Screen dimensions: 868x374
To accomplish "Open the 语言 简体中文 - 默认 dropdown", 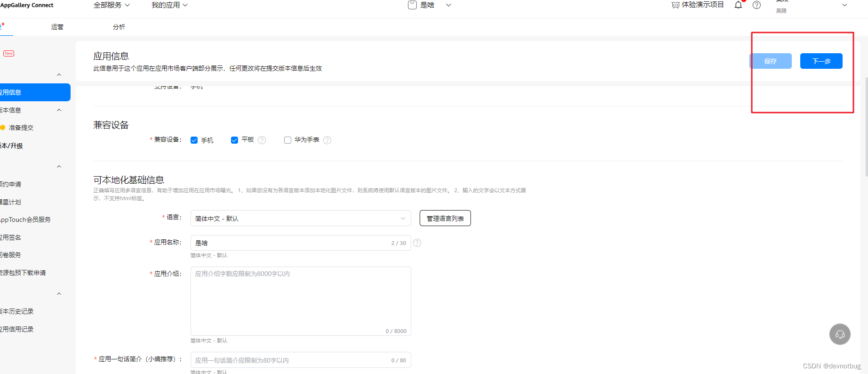I will click(301, 218).
